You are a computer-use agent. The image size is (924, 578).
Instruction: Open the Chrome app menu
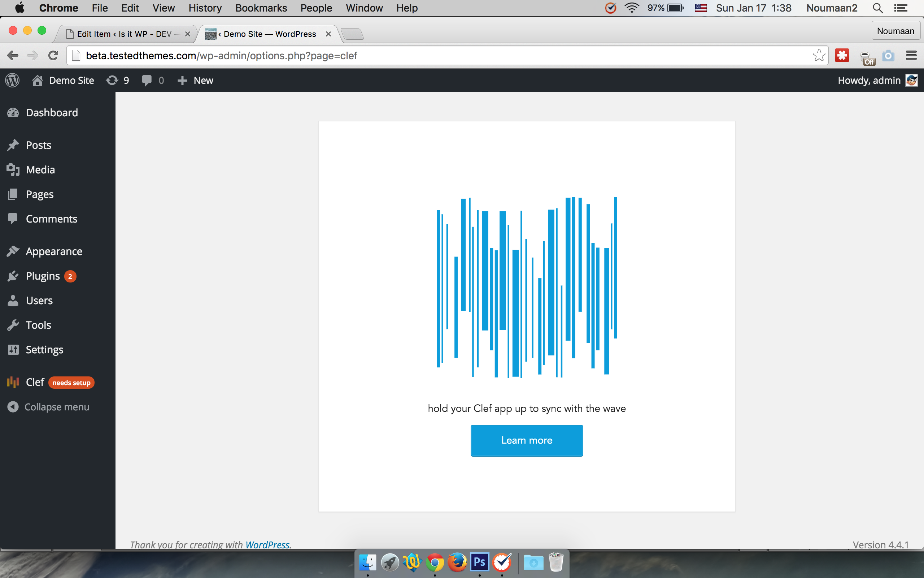(x=58, y=8)
